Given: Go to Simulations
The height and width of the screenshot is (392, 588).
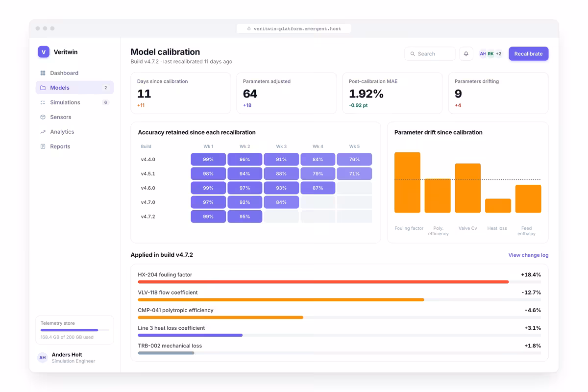Looking at the screenshot, I should click(x=74, y=102).
